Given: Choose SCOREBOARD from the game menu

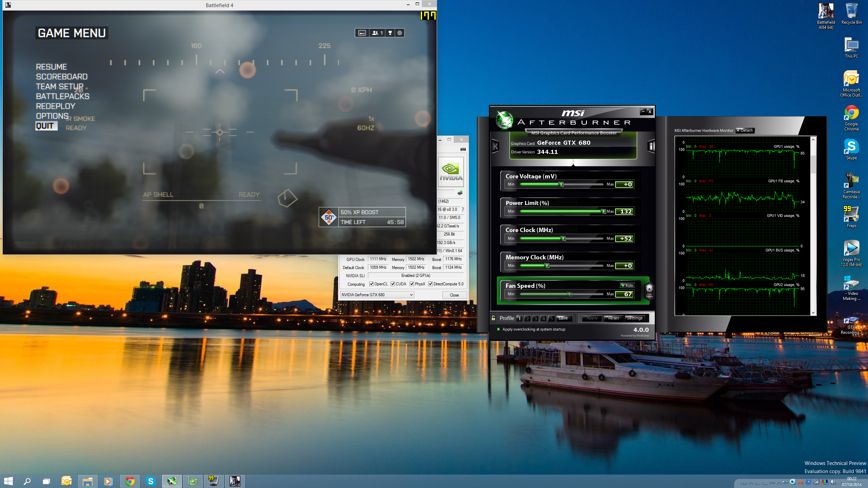Looking at the screenshot, I should [x=62, y=77].
